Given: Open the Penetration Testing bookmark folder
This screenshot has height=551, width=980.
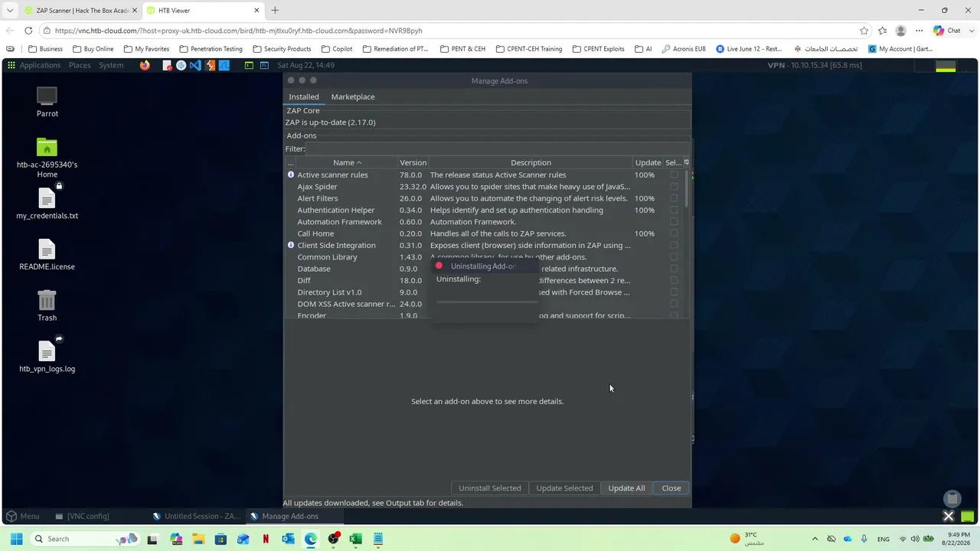Looking at the screenshot, I should point(211,49).
